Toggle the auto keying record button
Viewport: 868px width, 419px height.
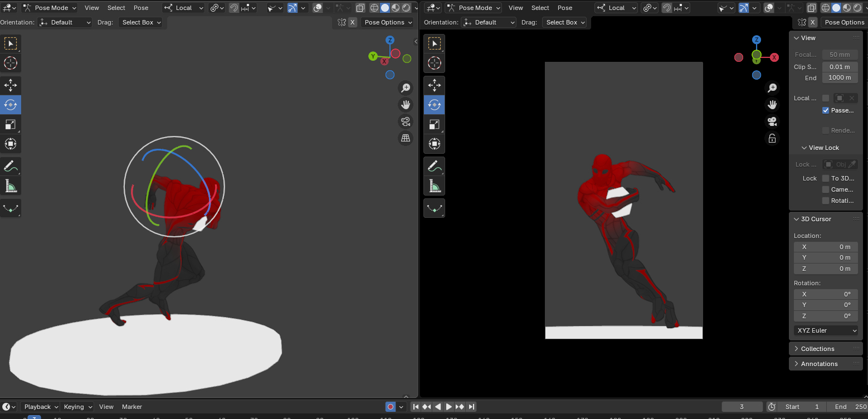[x=391, y=407]
